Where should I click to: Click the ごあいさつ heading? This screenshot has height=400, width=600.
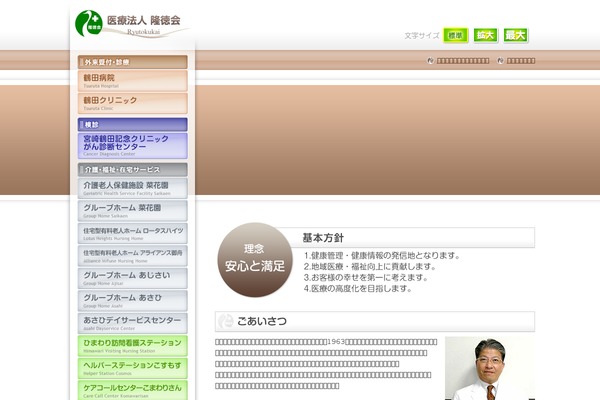[x=262, y=321]
